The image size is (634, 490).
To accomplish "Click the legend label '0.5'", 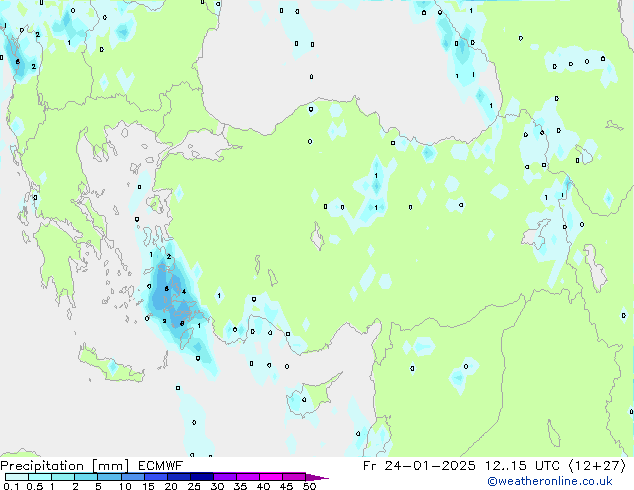I will point(34,486).
